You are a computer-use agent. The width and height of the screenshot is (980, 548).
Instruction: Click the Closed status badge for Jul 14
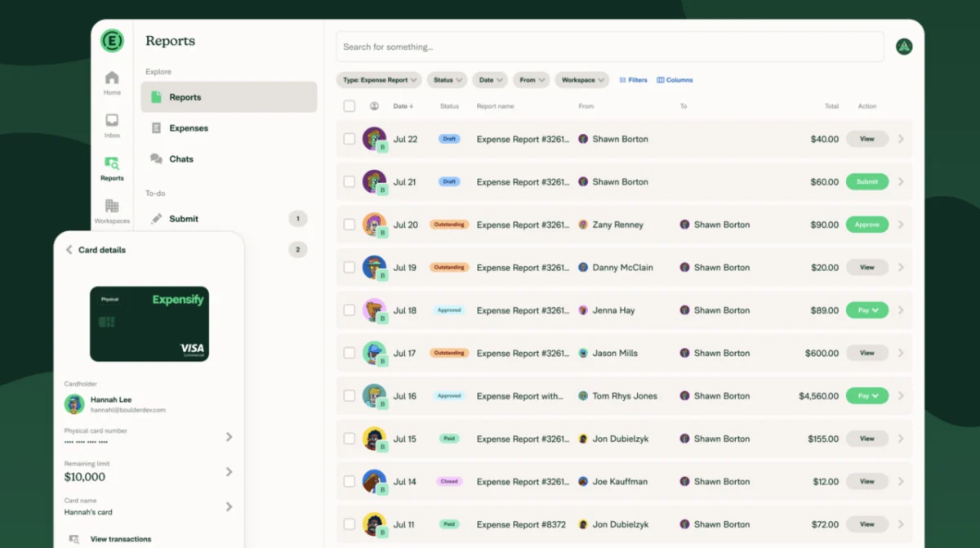449,482
